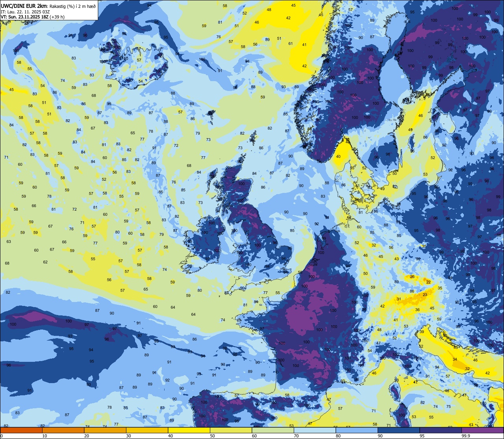Click the '34' humidity value on the map
This screenshot has width=504, height=439.
(x=455, y=359)
